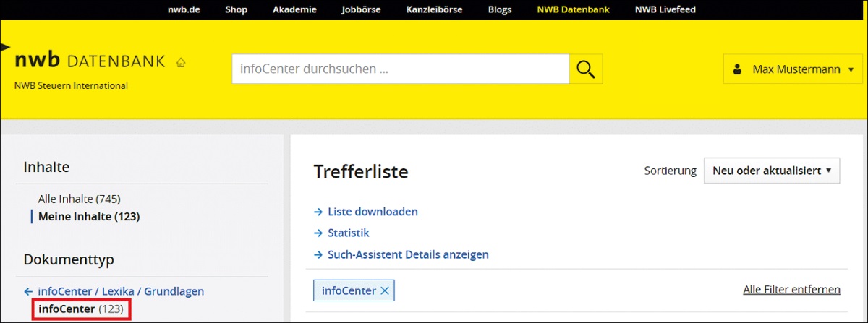Image resolution: width=868 pixels, height=323 pixels.
Task: Remove the infoCenter filter chip via X
Action: coord(385,290)
